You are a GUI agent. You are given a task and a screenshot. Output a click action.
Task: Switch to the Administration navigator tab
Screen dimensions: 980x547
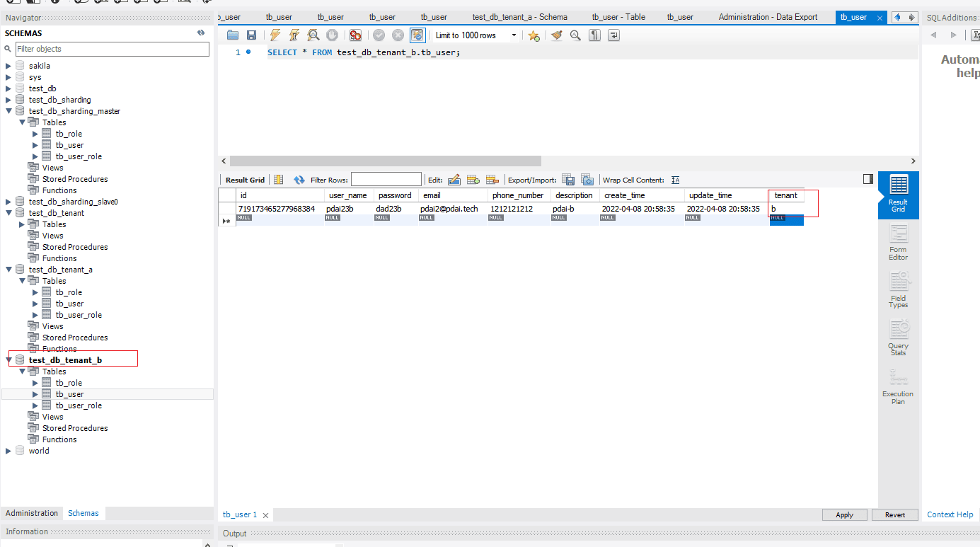32,513
